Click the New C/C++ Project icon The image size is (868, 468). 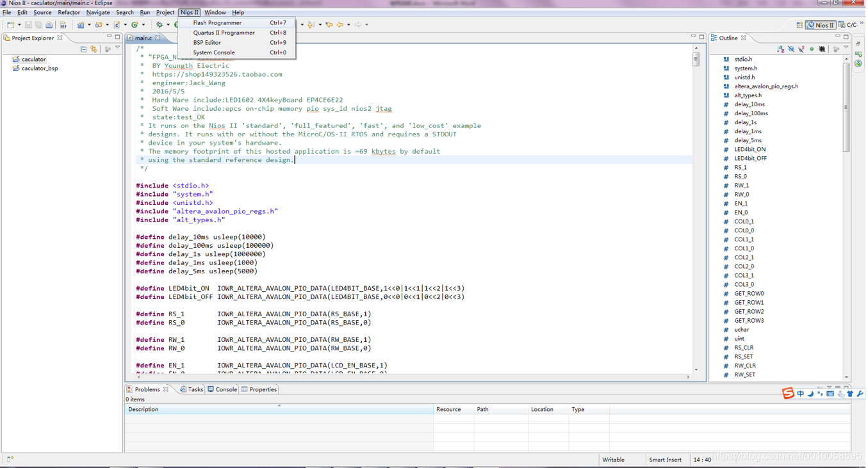click(81, 25)
